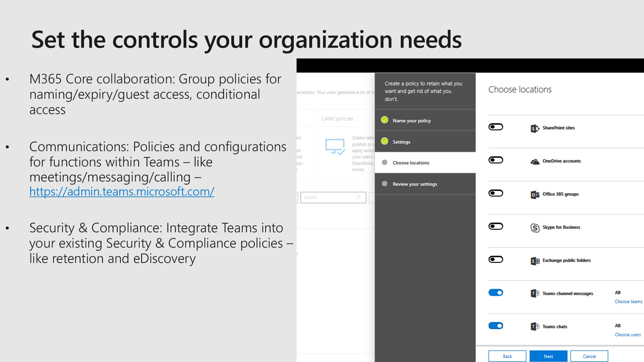Click the Next button
The width and height of the screenshot is (644, 362).
pos(548,356)
